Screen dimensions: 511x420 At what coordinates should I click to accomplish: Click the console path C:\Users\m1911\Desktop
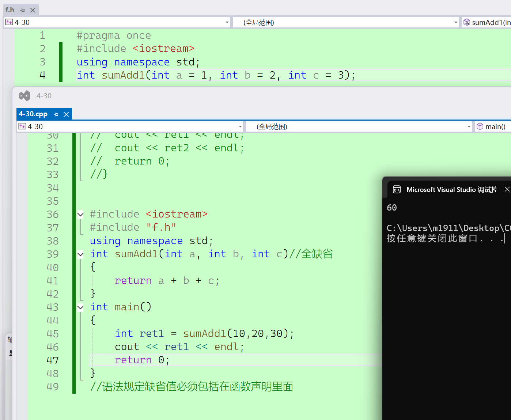click(448, 228)
